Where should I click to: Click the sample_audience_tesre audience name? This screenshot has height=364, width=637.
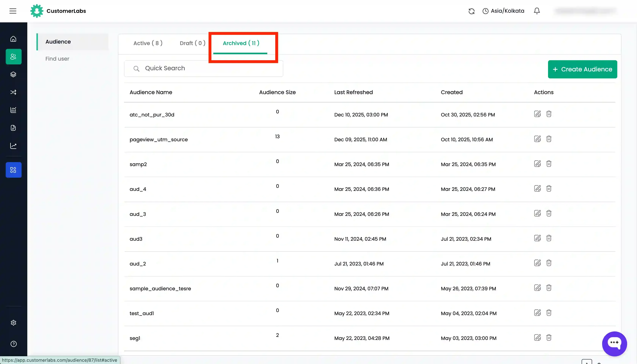160,288
